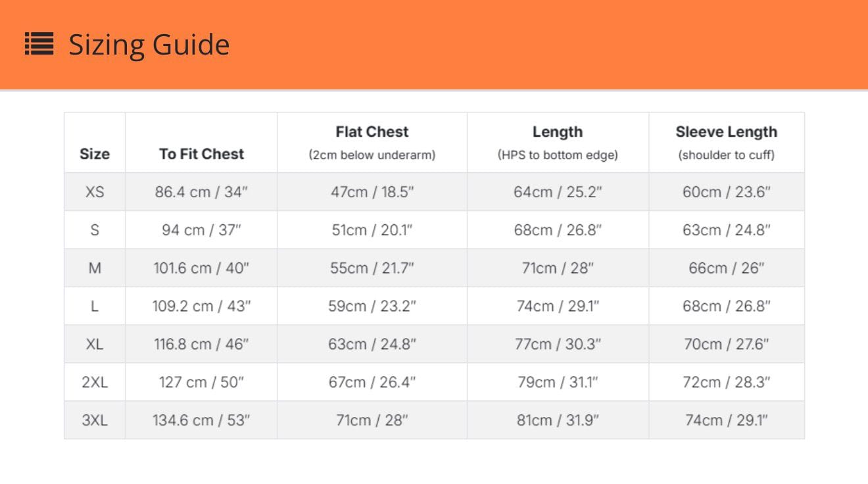Select the 2XL size row label

pos(95,382)
